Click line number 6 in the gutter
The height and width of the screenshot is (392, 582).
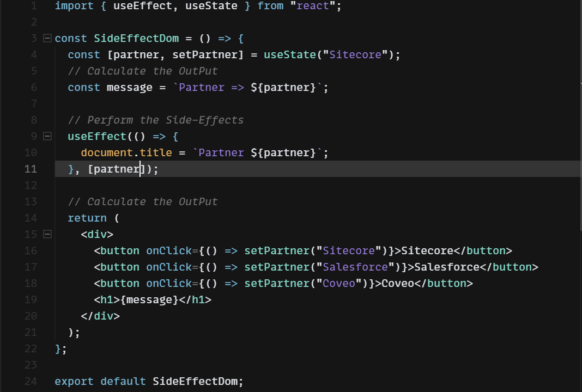coord(34,88)
